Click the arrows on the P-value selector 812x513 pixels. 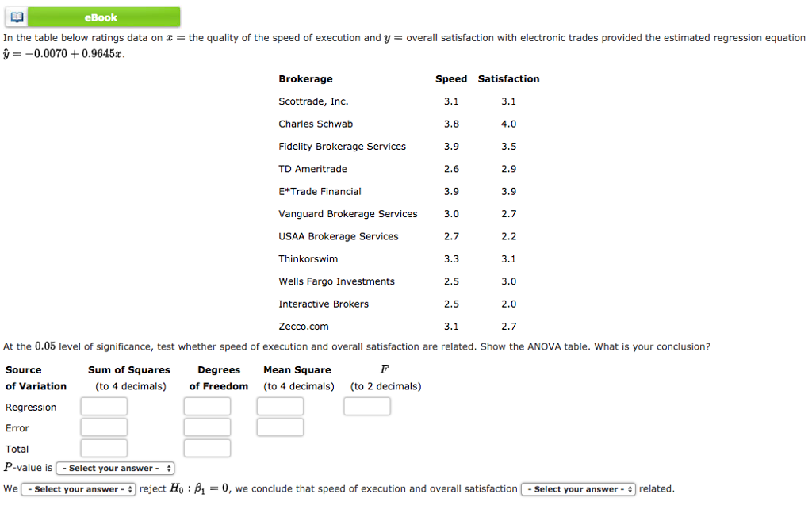[x=167, y=468]
